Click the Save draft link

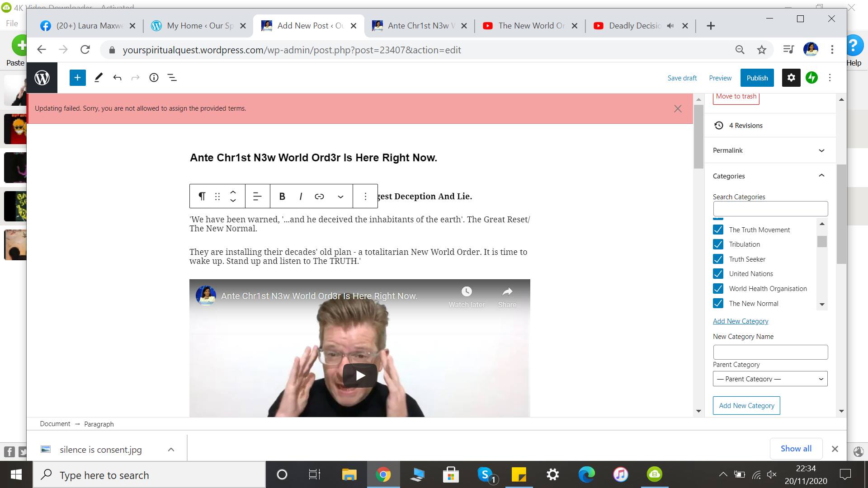point(682,78)
